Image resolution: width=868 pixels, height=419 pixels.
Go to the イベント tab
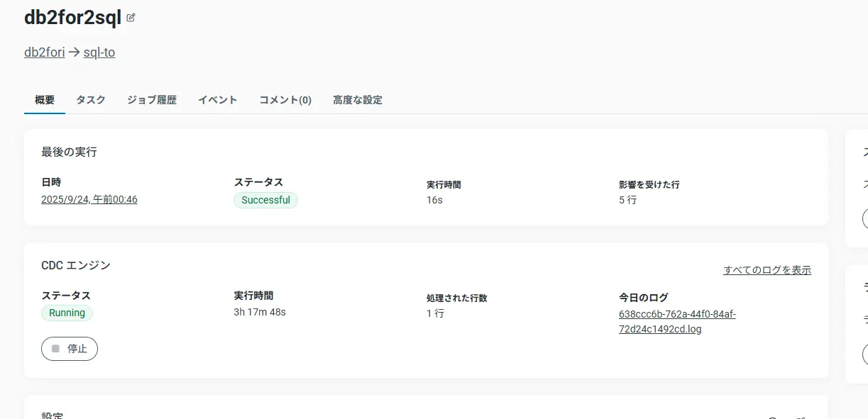[x=218, y=100]
